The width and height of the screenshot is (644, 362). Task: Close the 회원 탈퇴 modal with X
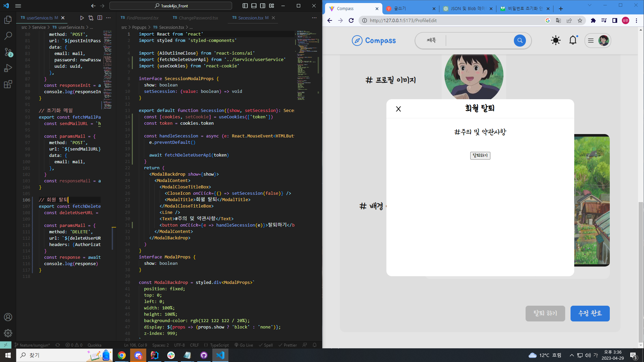point(398,109)
